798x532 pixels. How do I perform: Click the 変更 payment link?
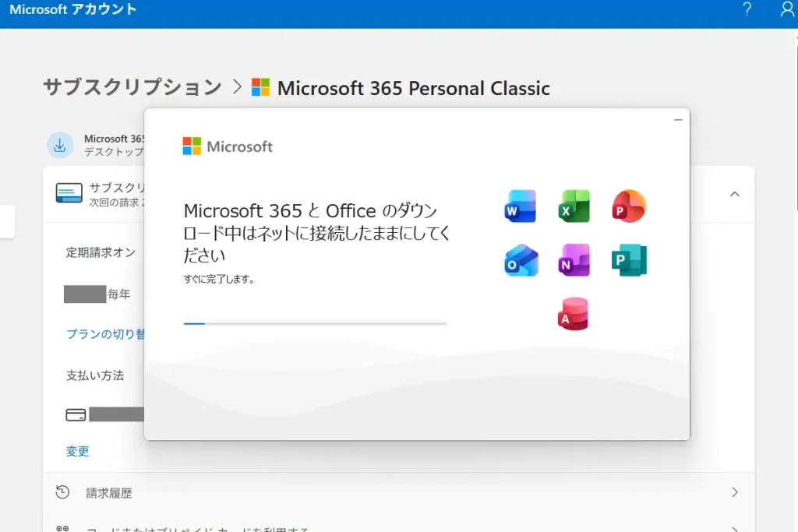click(77, 451)
